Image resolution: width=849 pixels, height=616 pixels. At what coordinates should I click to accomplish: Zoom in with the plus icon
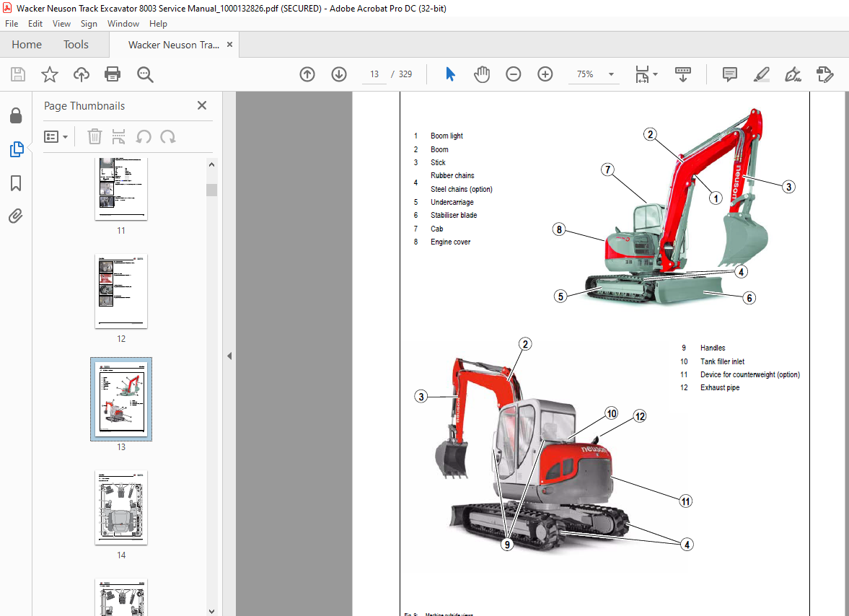tap(545, 74)
